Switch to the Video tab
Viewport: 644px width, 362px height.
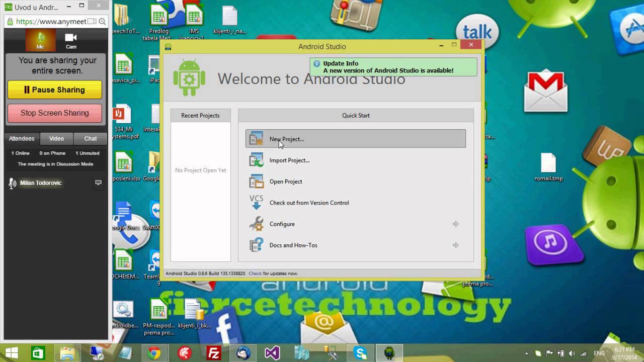[56, 139]
